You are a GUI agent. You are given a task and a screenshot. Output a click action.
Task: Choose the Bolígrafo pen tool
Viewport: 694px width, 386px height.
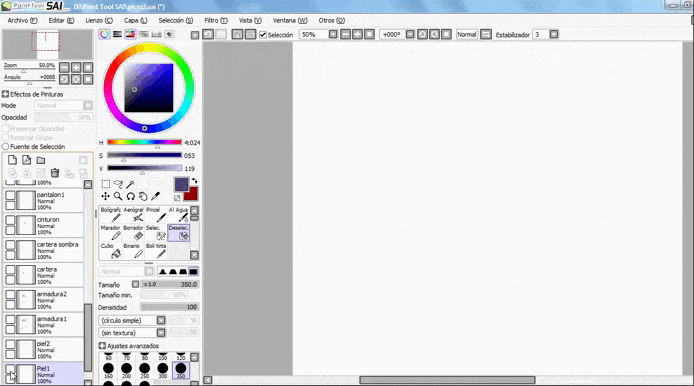[x=111, y=214]
